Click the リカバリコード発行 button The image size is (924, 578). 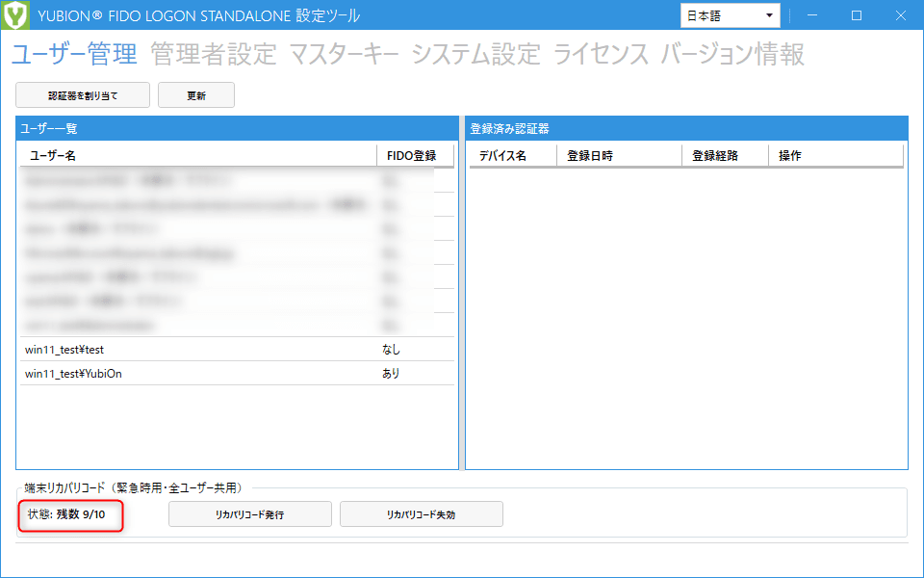coord(250,514)
